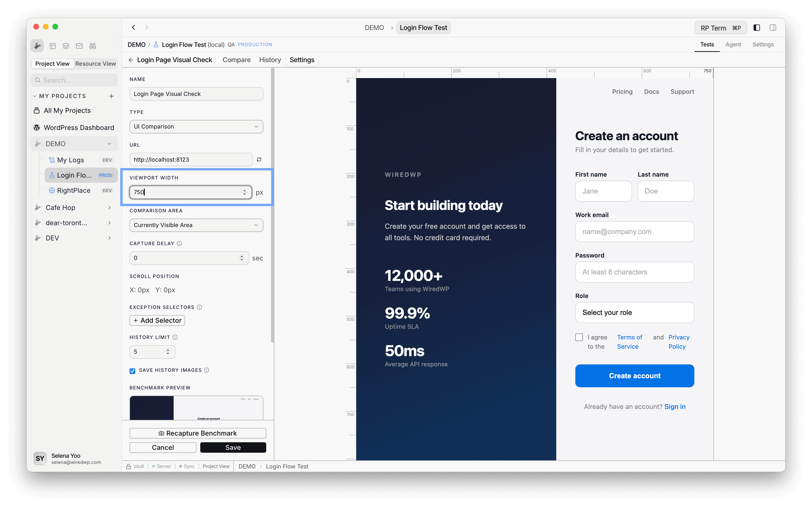Click in the Name input field
Screen dimensions: 812x507
pyautogui.click(x=196, y=94)
